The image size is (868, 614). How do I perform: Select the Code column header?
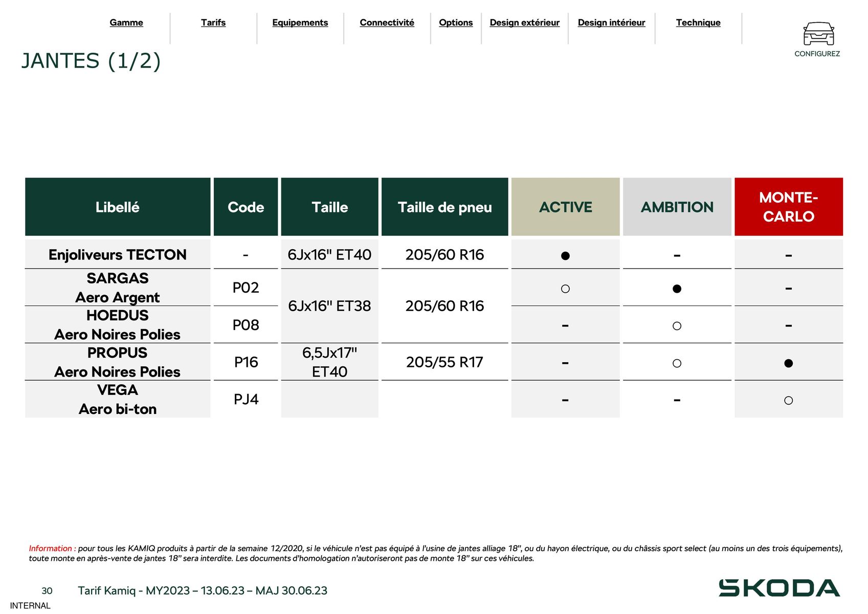point(246,207)
